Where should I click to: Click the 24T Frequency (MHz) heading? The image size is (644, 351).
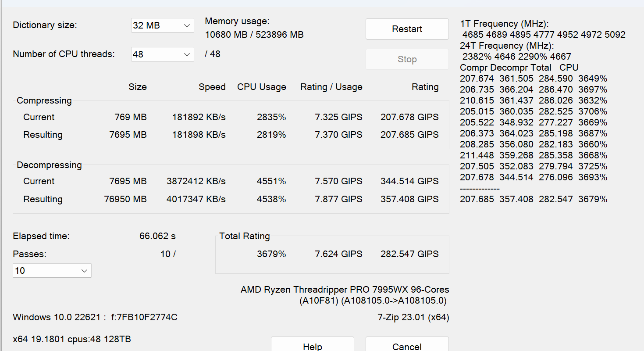[507, 46]
